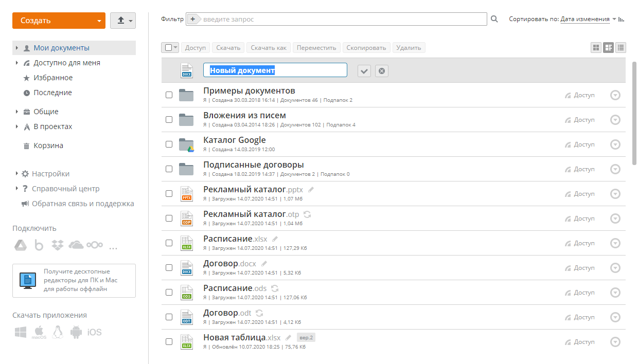Select Новая таблица.xlsx checkbox

(169, 342)
